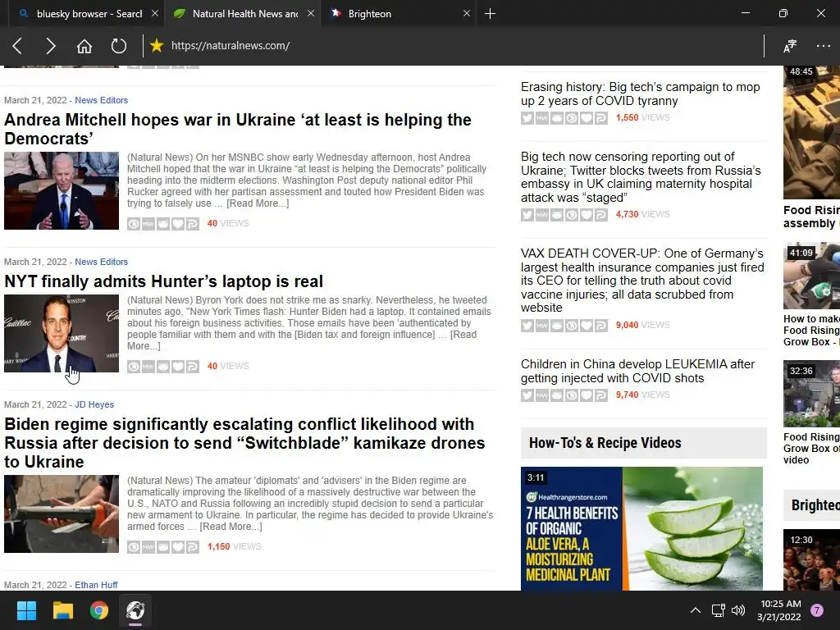Viewport: 840px width, 630px height.
Task: Share the Switchblade drones article on Parler
Action: coord(193,547)
